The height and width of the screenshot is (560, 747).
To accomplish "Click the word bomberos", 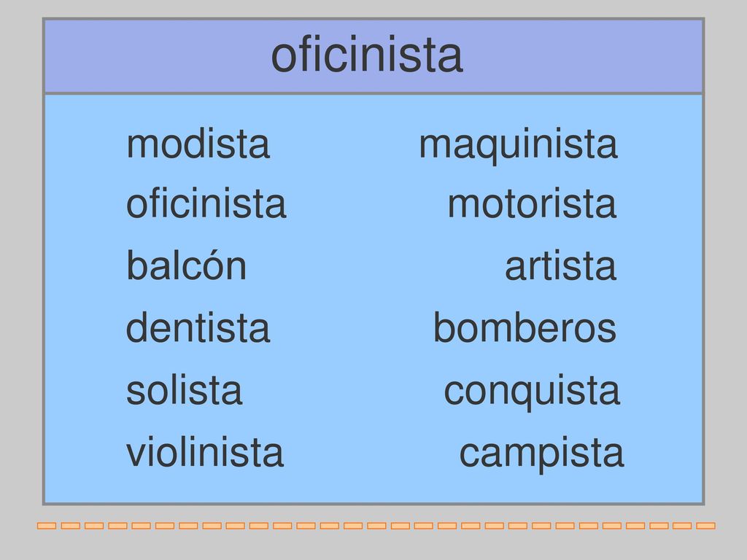I will click(525, 327).
